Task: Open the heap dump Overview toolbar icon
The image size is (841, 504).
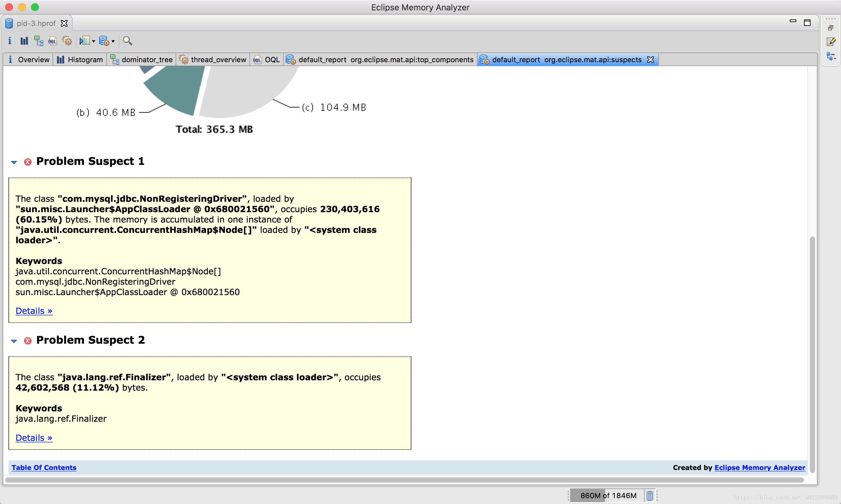Action: tap(9, 41)
